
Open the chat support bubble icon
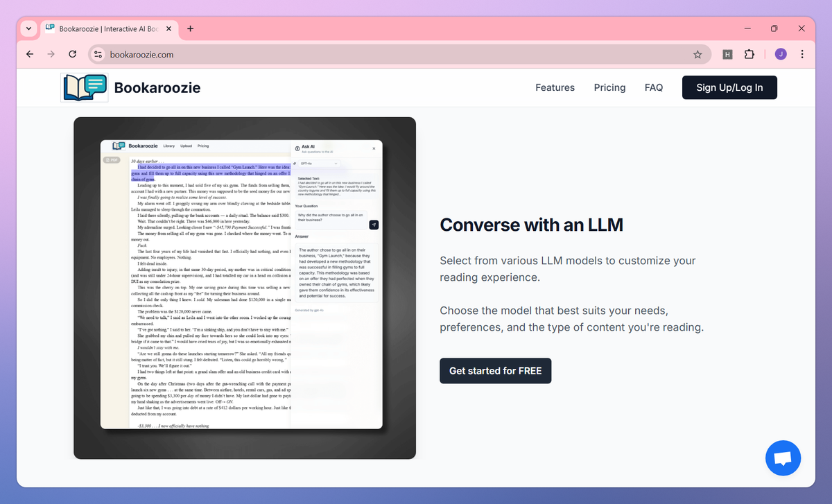tap(783, 458)
